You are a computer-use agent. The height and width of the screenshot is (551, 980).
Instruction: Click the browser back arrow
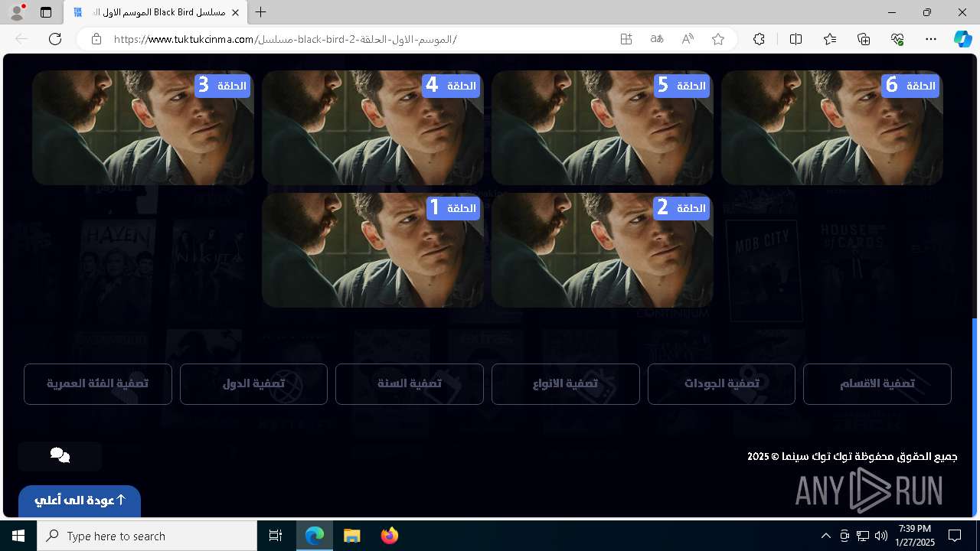21,39
